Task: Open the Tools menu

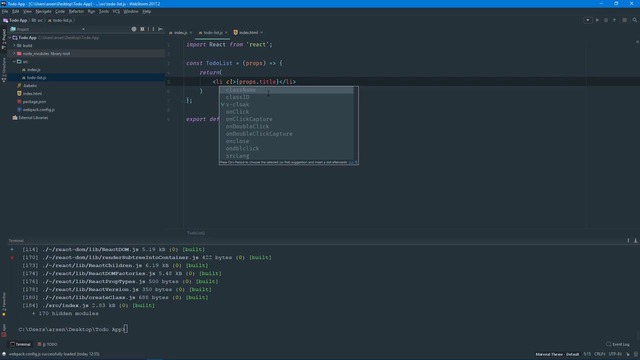Action: point(104,11)
